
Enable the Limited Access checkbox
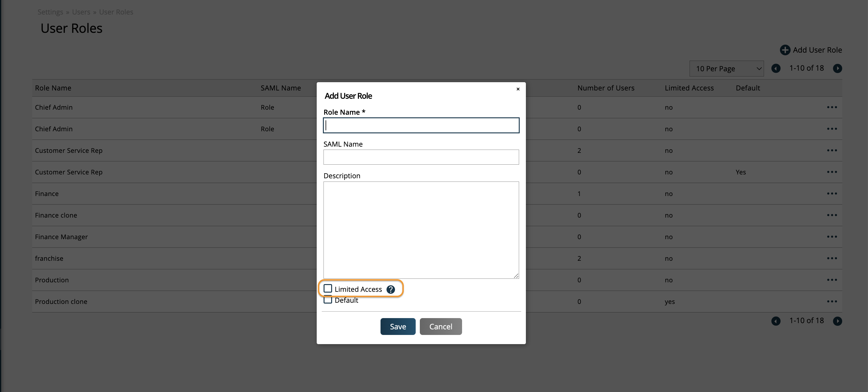point(328,289)
